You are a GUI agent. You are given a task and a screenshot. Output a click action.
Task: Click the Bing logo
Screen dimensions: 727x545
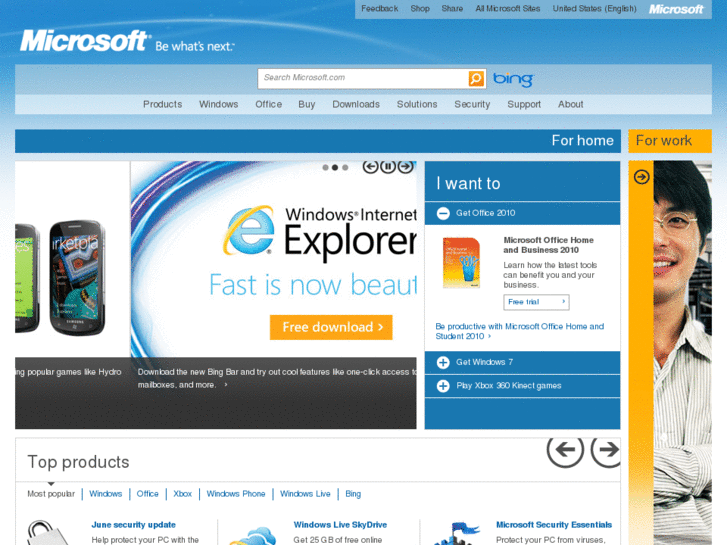[x=513, y=79]
